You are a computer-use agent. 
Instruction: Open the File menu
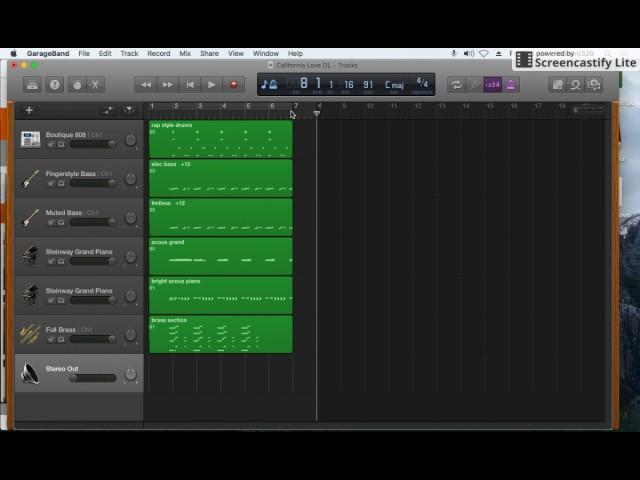click(x=84, y=53)
